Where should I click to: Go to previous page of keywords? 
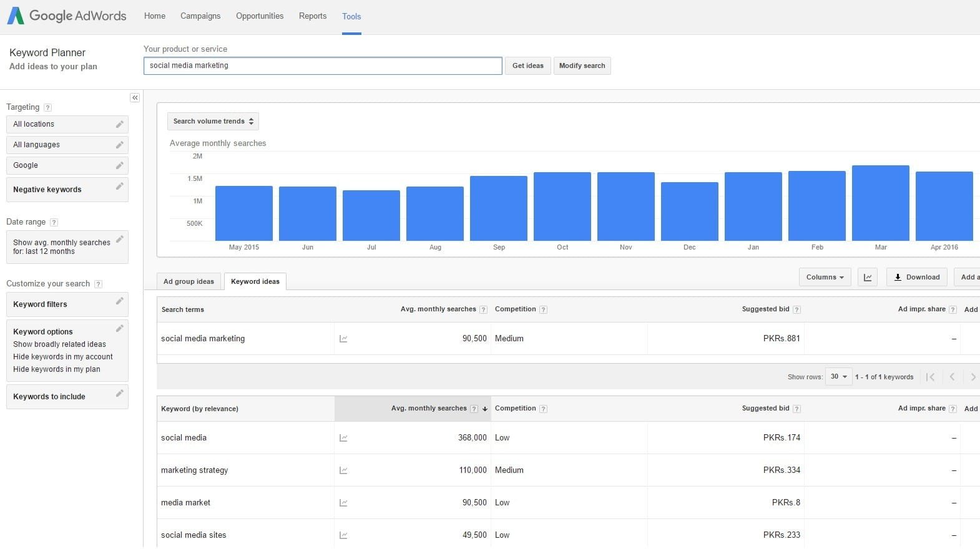(x=952, y=377)
